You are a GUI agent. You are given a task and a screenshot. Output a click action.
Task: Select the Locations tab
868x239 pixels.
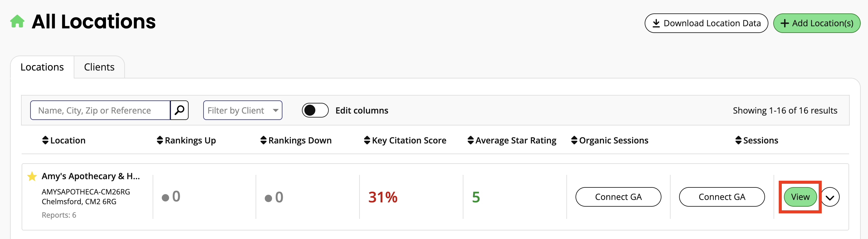42,67
